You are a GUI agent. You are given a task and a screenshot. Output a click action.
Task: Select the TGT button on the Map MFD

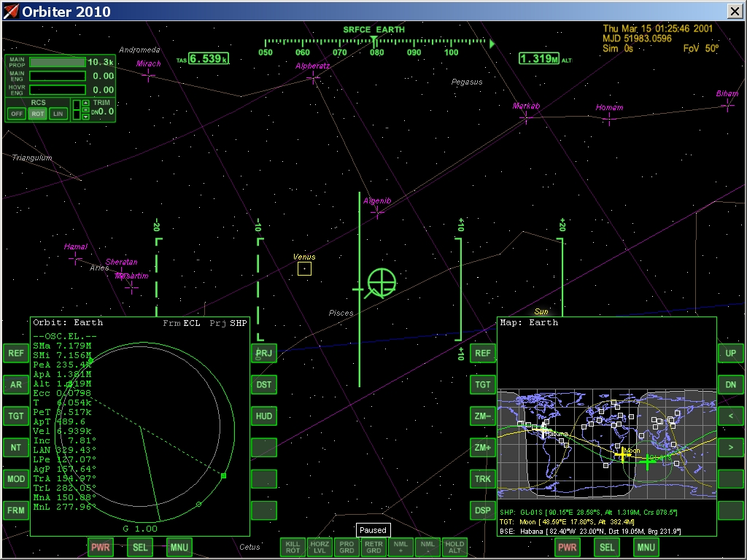click(x=483, y=384)
